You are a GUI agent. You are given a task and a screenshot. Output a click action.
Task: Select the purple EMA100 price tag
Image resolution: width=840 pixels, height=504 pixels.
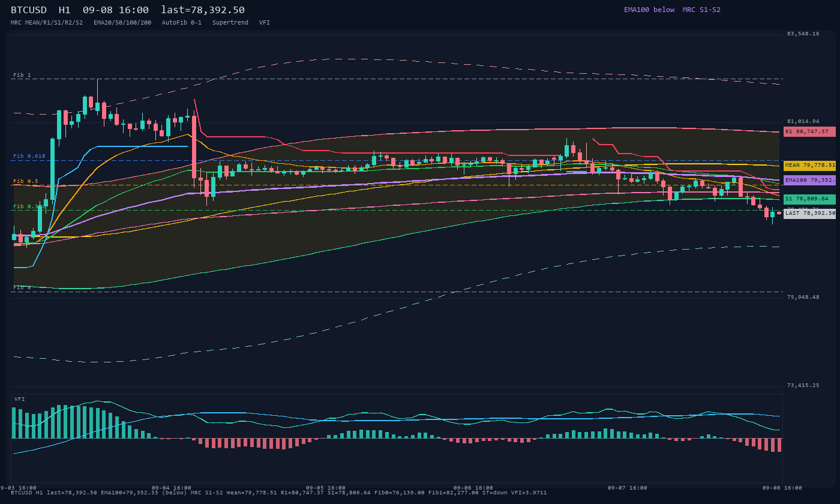tap(809, 180)
